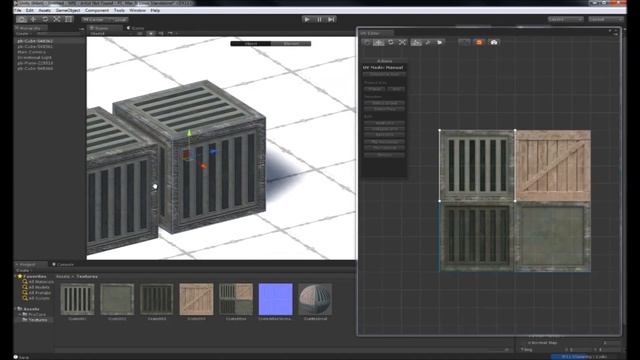
Task: Open the Layers dropdown
Action: [565, 19]
